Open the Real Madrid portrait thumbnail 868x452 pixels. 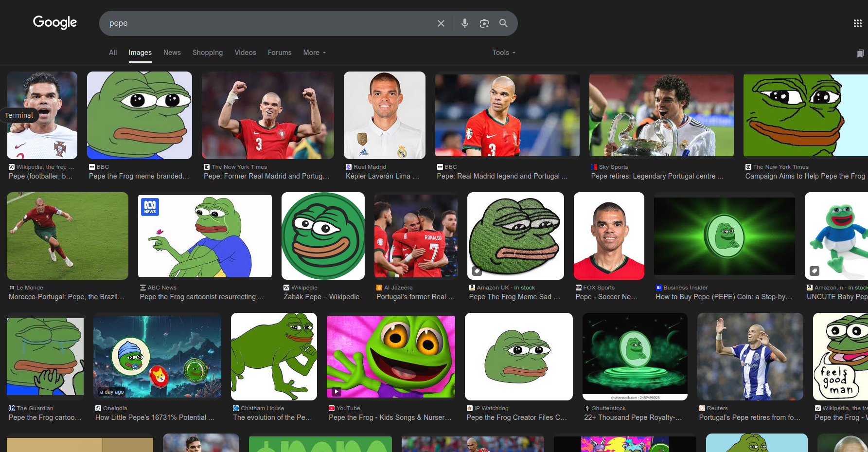(x=385, y=115)
